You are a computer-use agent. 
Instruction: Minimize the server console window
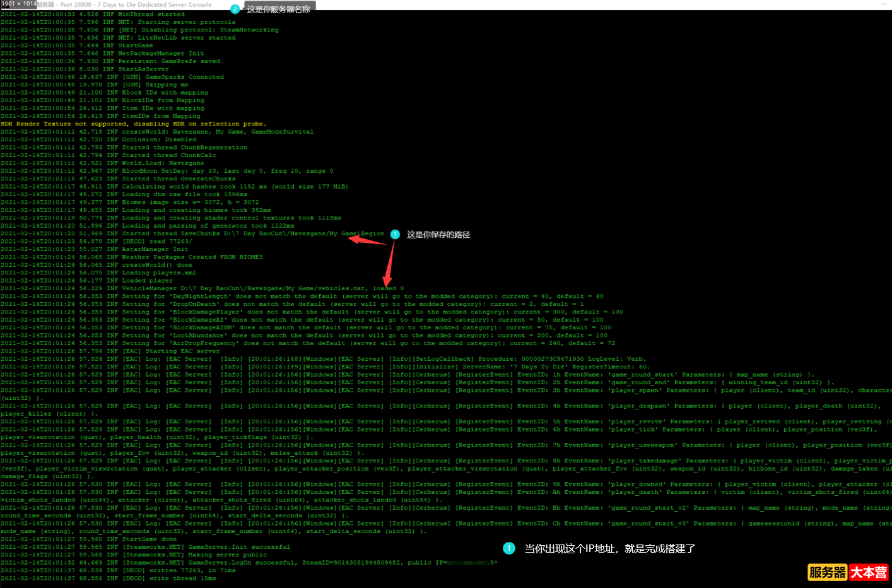(883, 4)
